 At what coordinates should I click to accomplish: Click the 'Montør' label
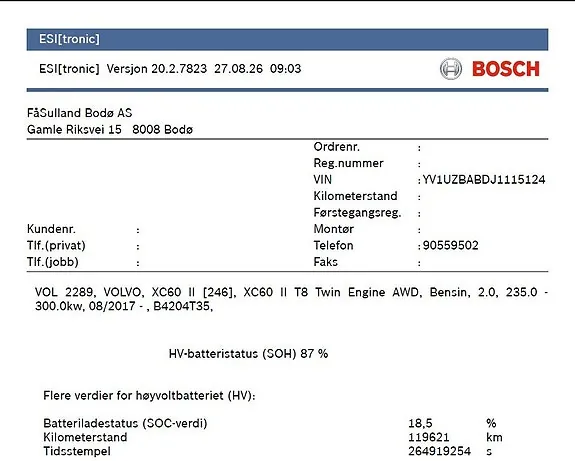[334, 229]
